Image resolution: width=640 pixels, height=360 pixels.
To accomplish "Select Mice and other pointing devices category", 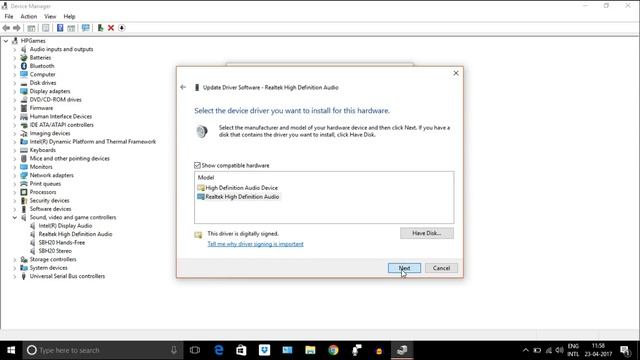I will (69, 158).
